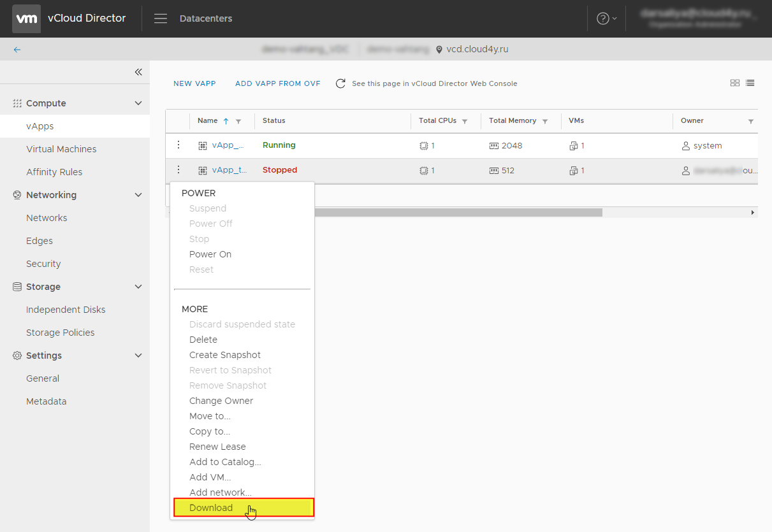Sort by Name using the arrow
Viewport: 772px width, 532px height.
tap(226, 121)
